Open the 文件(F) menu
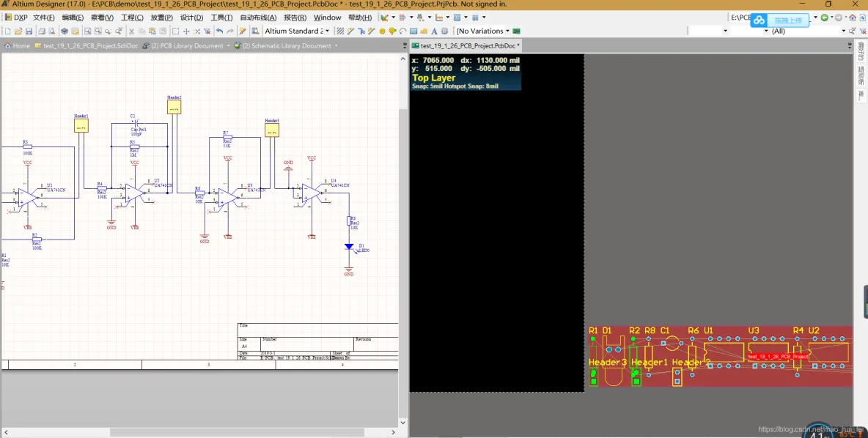This screenshot has height=438, width=868. (x=43, y=17)
